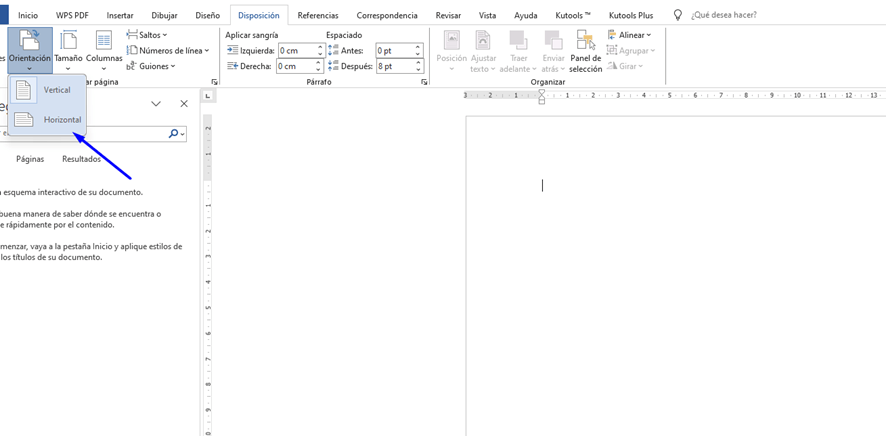This screenshot has height=436, width=886.
Task: Click the Posición button
Action: click(451, 51)
